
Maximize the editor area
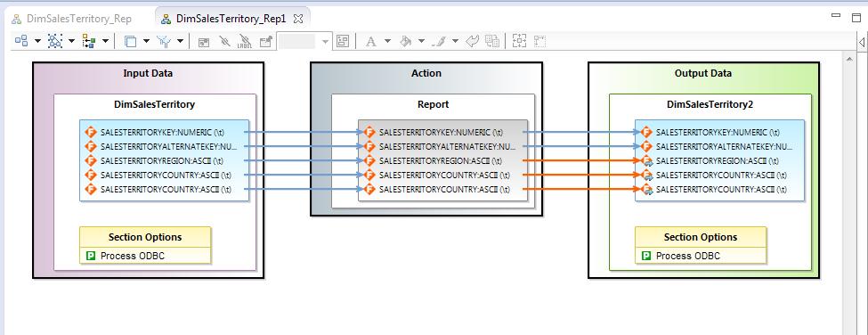[856, 17]
